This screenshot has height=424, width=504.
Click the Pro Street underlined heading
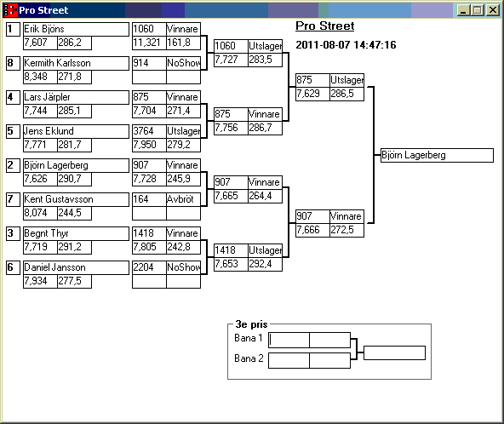pyautogui.click(x=324, y=26)
